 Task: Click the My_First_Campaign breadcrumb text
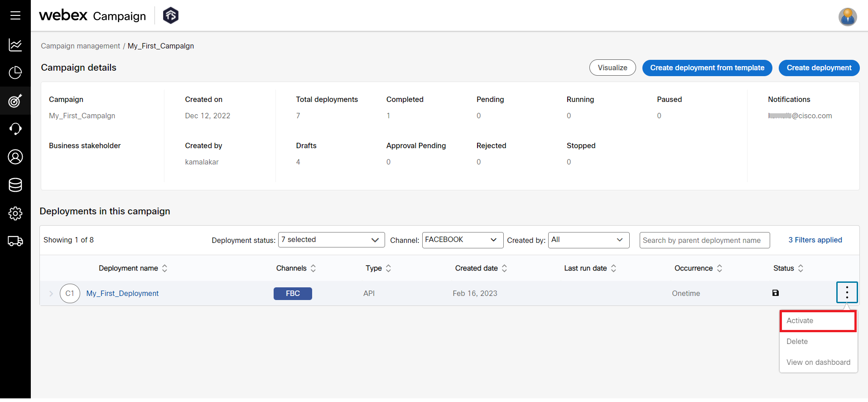pos(161,46)
